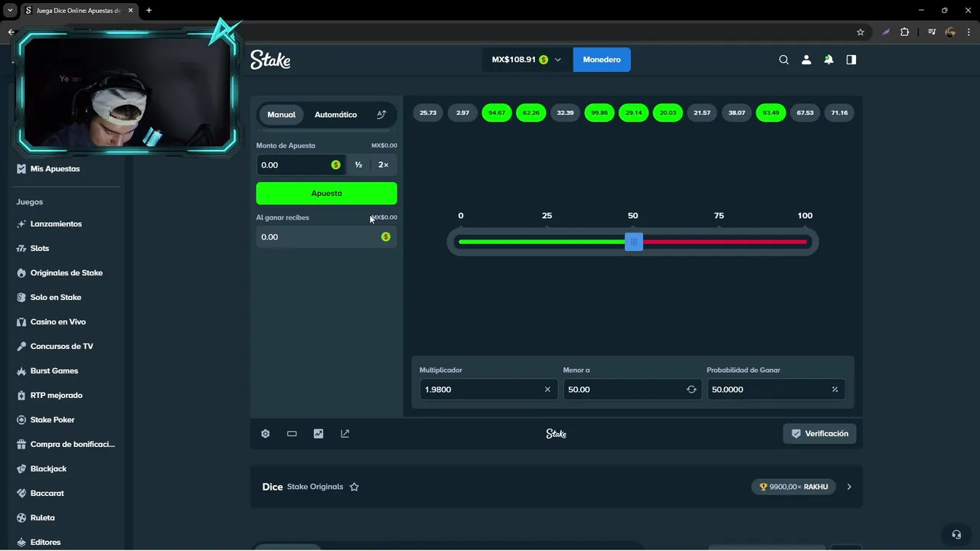The width and height of the screenshot is (980, 551).
Task: Focus the Probabilidad de Ganar field
Action: (x=776, y=390)
